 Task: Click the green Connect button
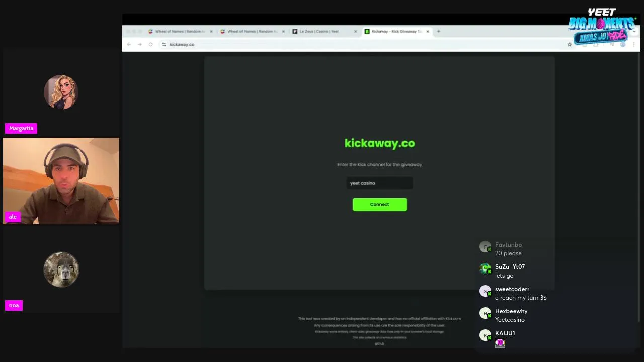[x=379, y=204]
